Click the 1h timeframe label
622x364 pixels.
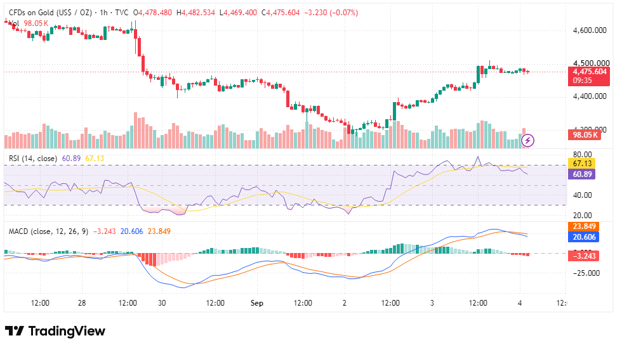click(x=103, y=13)
